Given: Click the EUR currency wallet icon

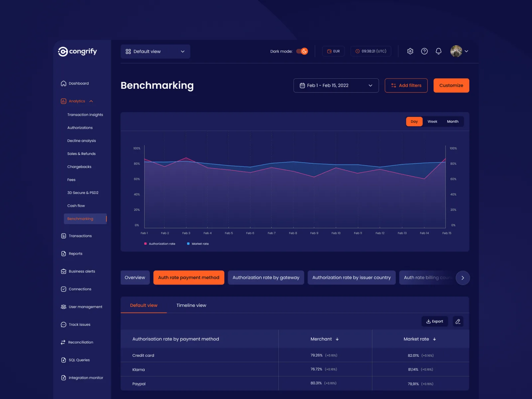Looking at the screenshot, I should pos(329,51).
